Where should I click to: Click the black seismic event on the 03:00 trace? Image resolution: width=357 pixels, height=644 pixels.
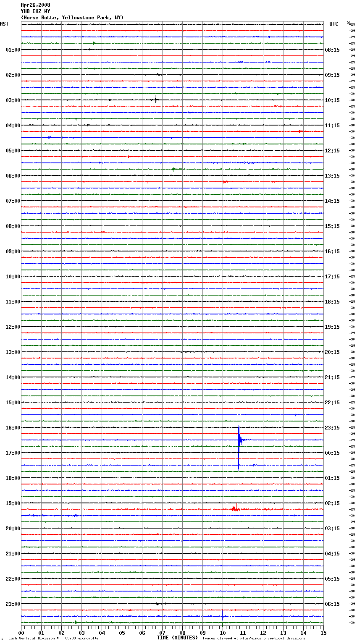point(156,99)
